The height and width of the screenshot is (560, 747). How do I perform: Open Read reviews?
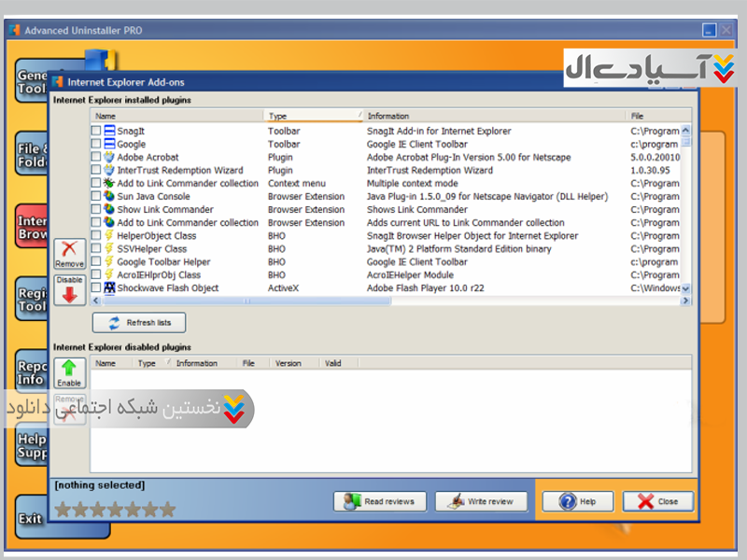pos(379,501)
